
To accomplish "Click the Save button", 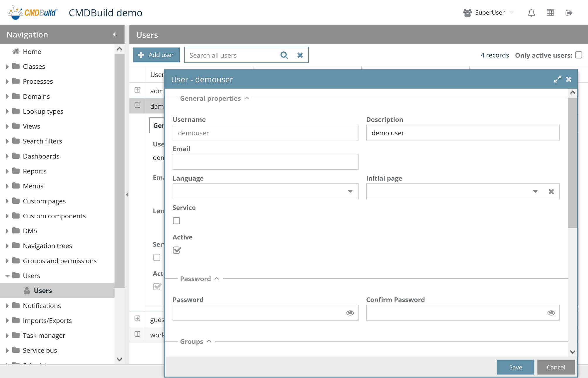I will click(515, 367).
